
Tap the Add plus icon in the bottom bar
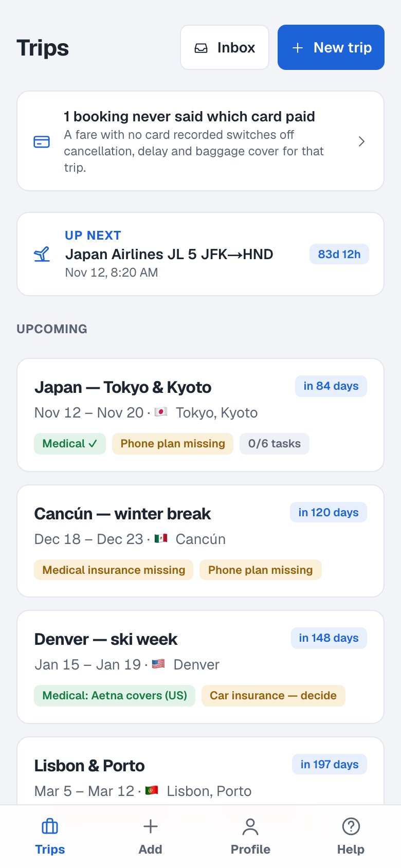pos(150,826)
